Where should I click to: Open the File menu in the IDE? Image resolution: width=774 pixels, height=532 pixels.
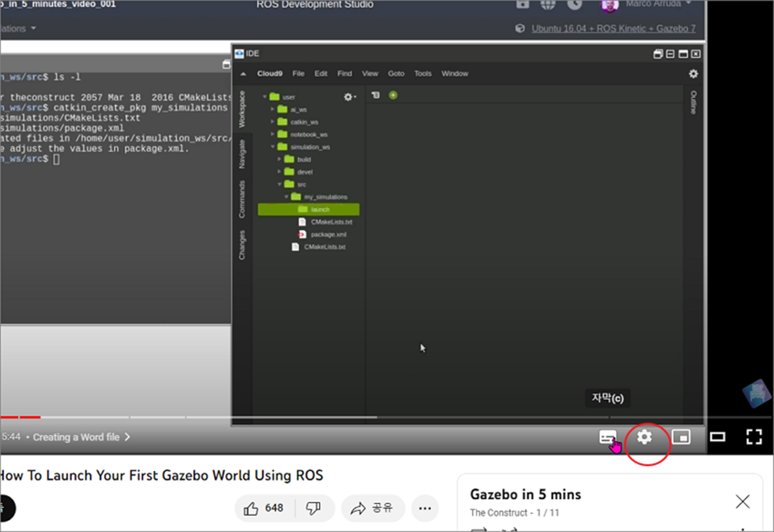pos(298,74)
